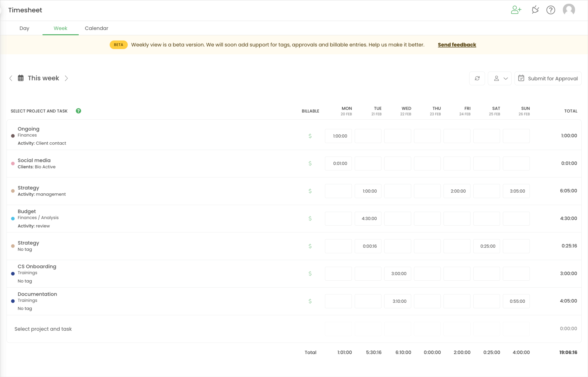Open Select project and task picker
The height and width of the screenshot is (377, 588).
43,329
